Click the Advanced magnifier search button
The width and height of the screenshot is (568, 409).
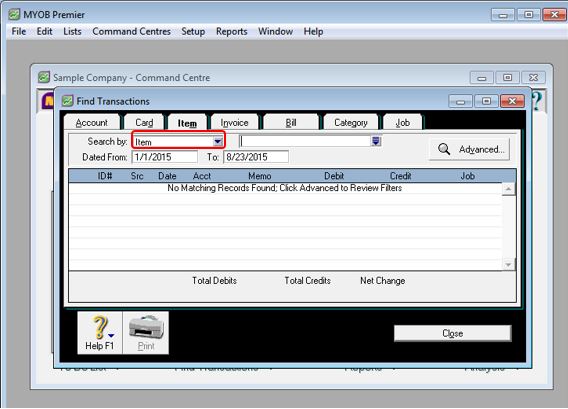469,149
